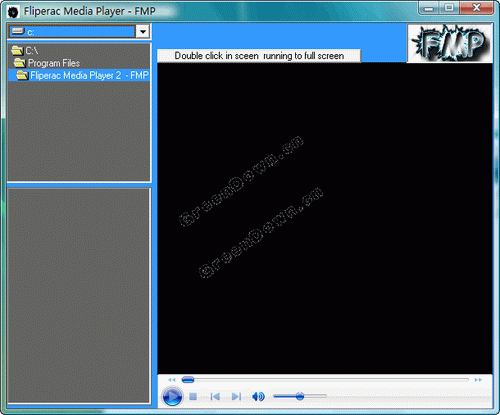Minimize the Fliperac Media Player window
The height and width of the screenshot is (415, 500).
tap(429, 8)
